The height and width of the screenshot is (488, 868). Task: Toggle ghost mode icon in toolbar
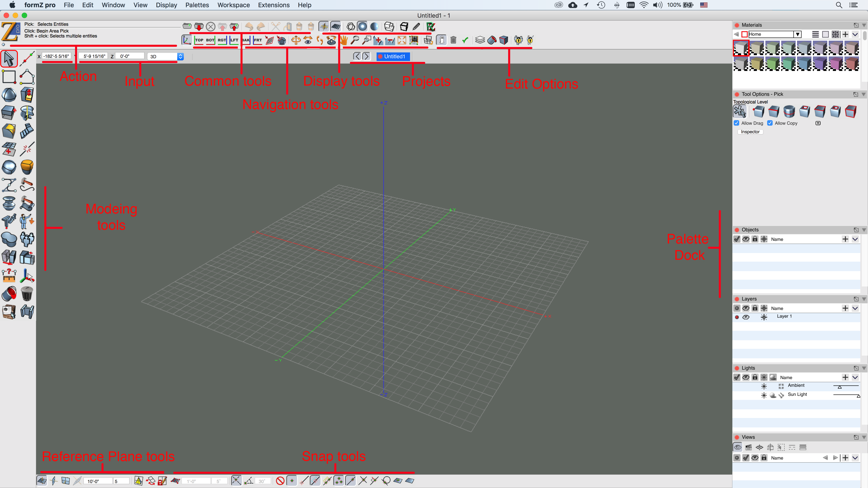441,40
